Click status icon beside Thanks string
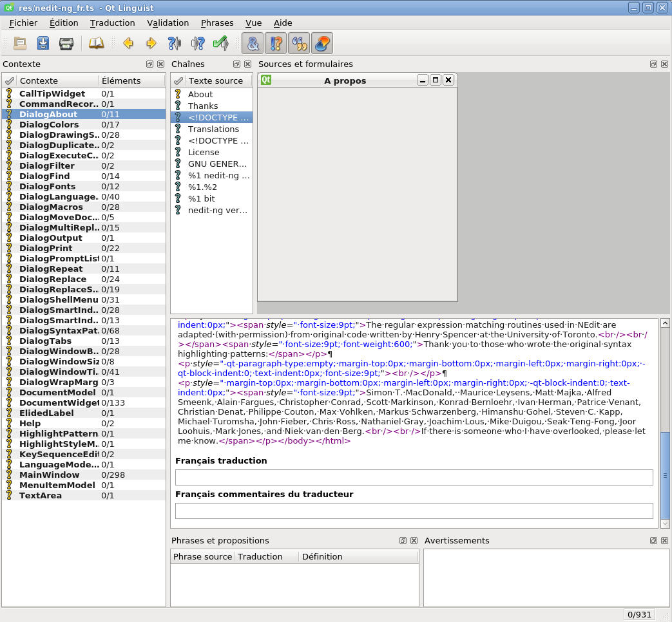The width and height of the screenshot is (672, 622). pos(178,106)
